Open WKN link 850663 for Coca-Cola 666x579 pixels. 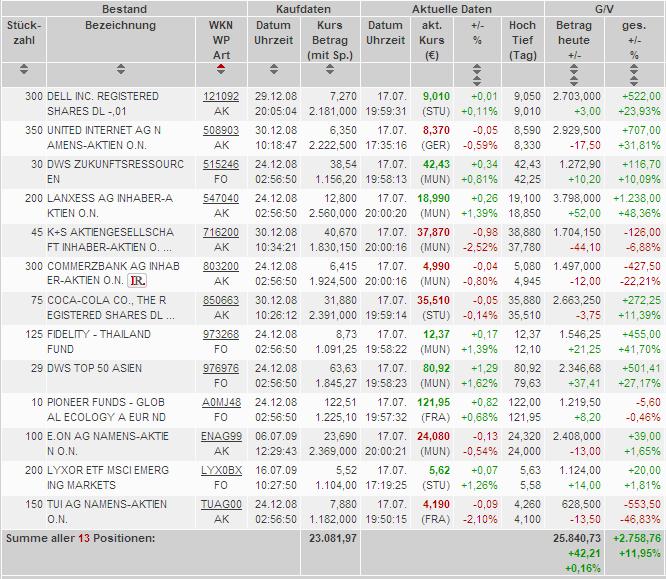coord(221,300)
